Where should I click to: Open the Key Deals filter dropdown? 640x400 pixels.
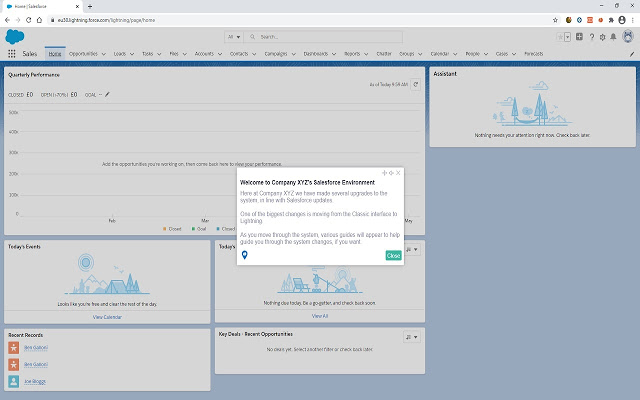tap(413, 337)
